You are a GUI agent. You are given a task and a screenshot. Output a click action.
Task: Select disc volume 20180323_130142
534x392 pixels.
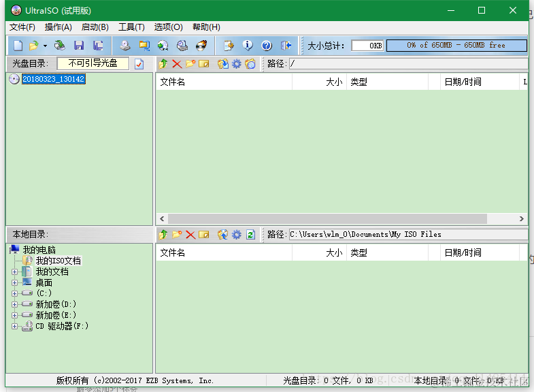pos(54,79)
